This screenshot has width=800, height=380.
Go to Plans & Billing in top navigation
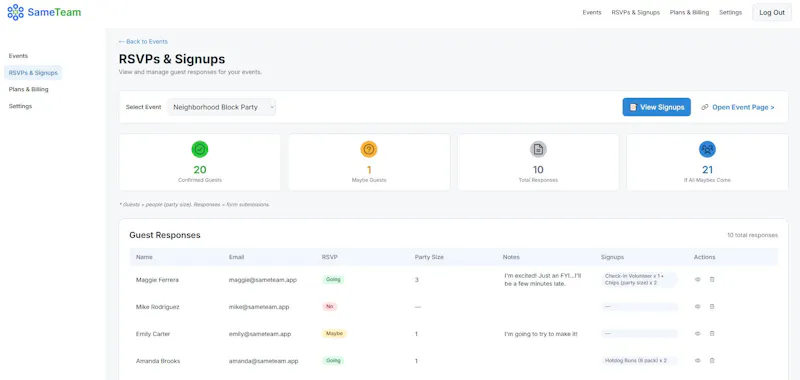(x=689, y=13)
